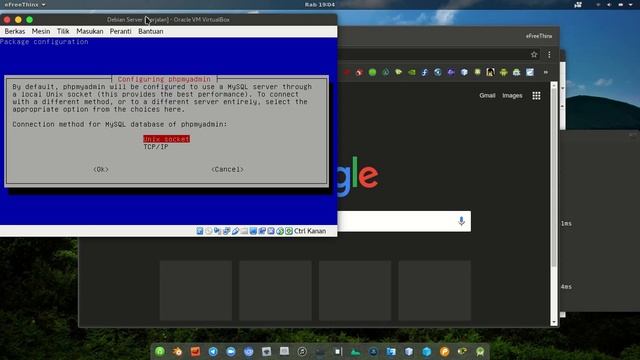This screenshot has height=360, width=640.
Task: Open the green NVIDIA bookmark icon
Action: tap(411, 72)
